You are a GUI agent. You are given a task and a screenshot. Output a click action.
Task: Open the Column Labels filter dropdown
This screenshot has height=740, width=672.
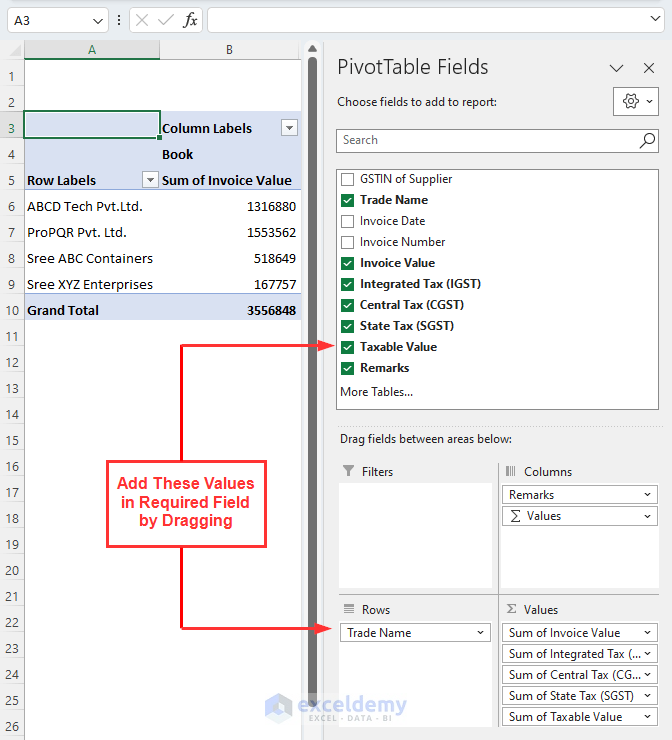289,128
